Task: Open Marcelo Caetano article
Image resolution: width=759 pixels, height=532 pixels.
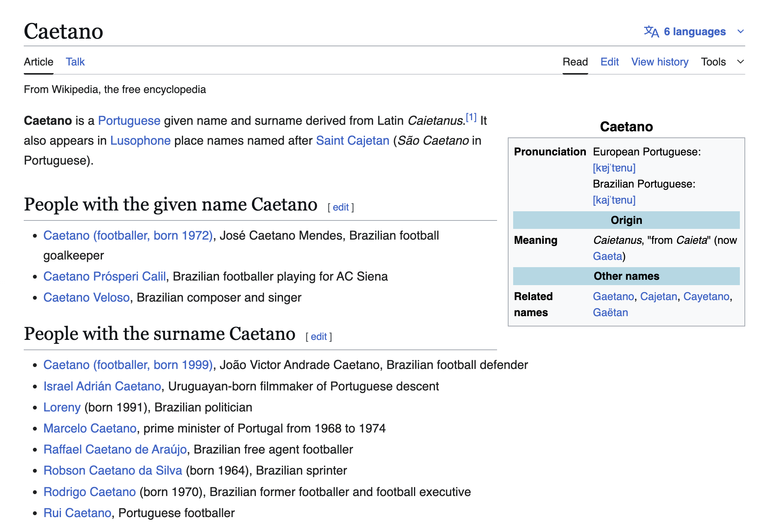Action: [x=90, y=428]
